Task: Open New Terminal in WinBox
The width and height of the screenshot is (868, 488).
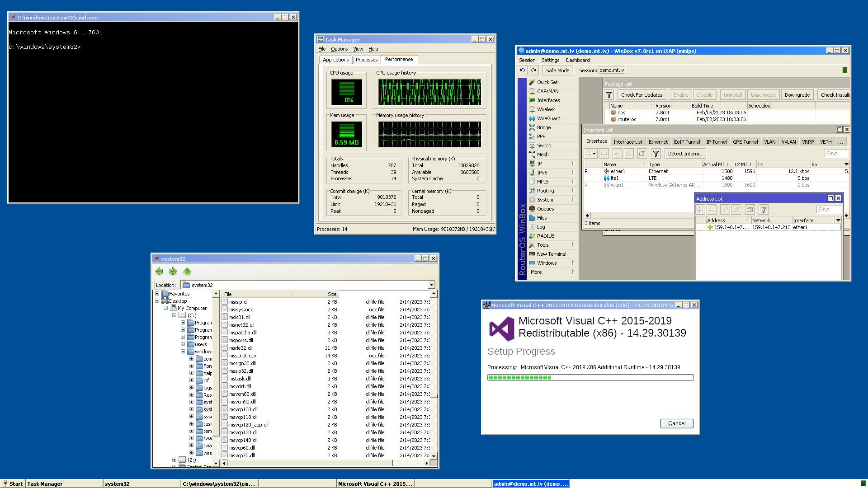Action: [x=551, y=254]
